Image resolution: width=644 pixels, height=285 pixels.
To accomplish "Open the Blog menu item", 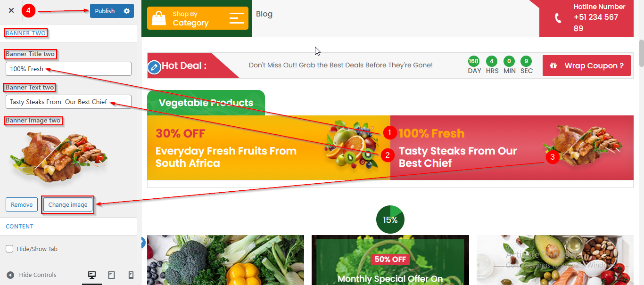I will [264, 14].
